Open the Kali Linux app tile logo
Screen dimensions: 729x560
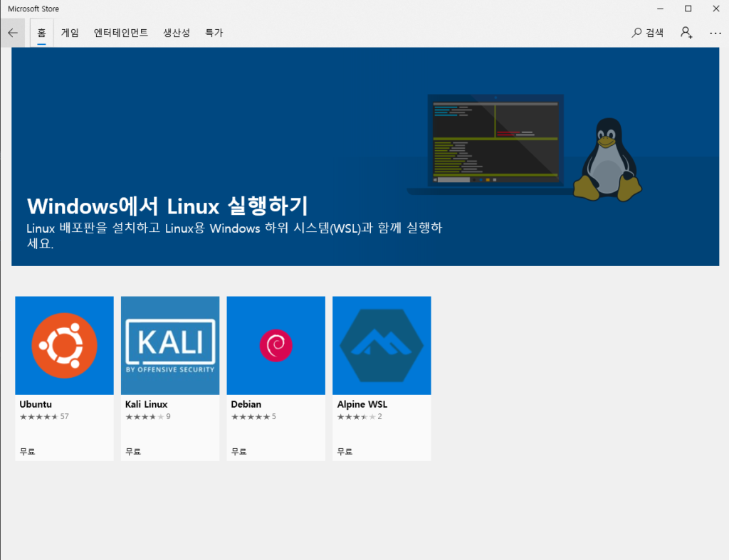tap(170, 345)
